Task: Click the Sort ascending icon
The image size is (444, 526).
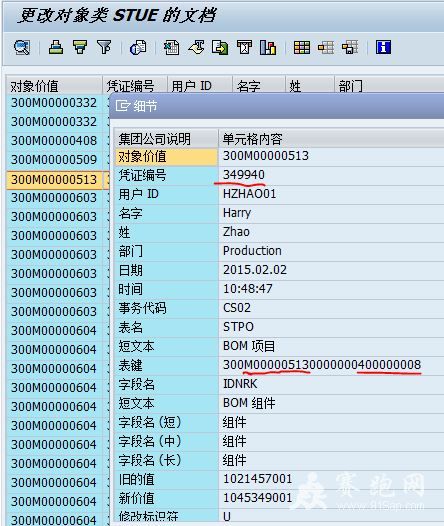Action: point(56,47)
